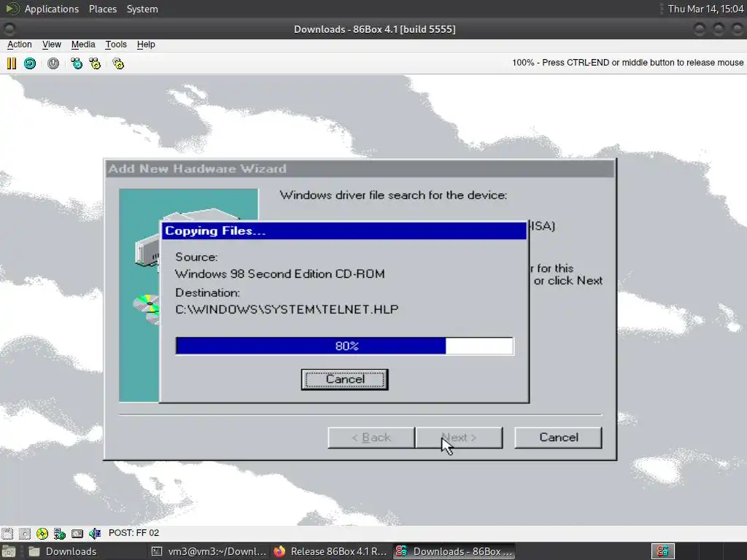The height and width of the screenshot is (560, 747).
Task: Click the 'Windows 98 Second Edition CD-ROM' source text
Action: [x=279, y=274]
